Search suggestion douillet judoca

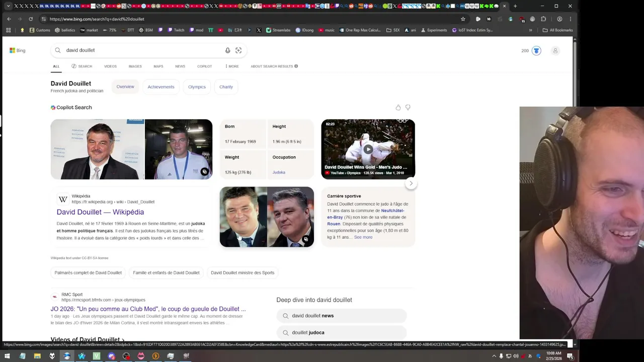point(342,332)
